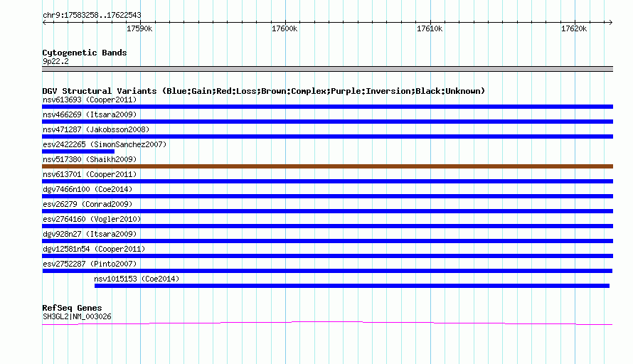633x364 pixels.
Task: Click the 17600k ruler tick mark
Action: click(x=285, y=23)
